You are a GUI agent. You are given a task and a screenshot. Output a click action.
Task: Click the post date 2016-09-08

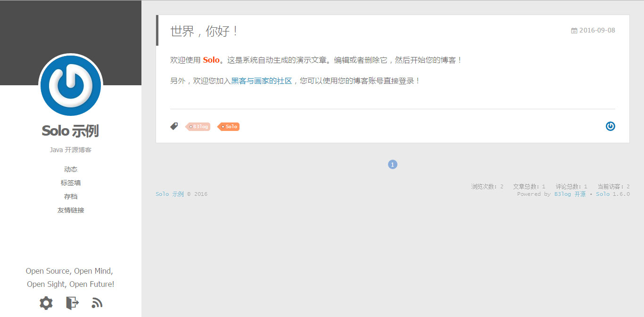597,31
